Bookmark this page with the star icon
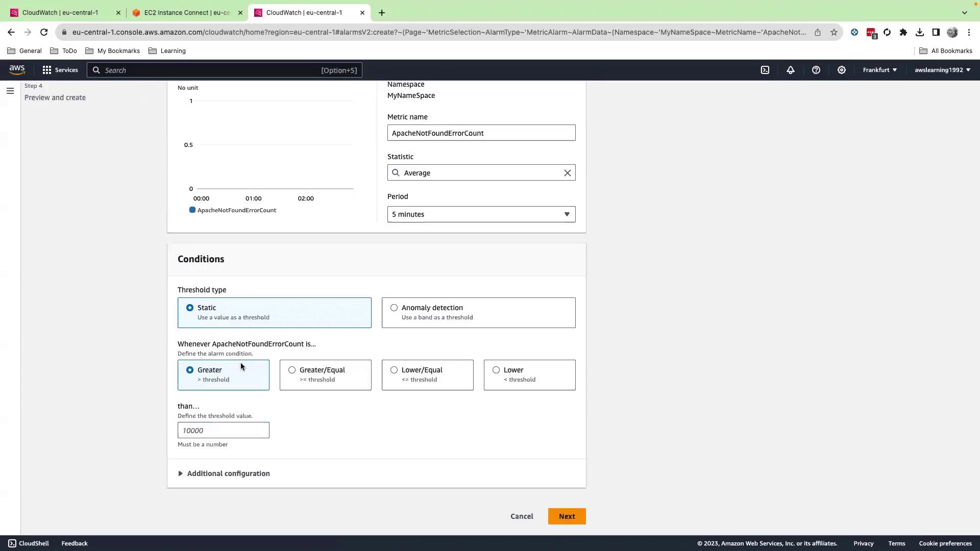Viewport: 980px width, 551px height. 834,32
